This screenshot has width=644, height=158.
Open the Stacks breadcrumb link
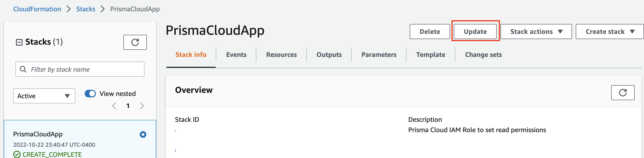[86, 9]
